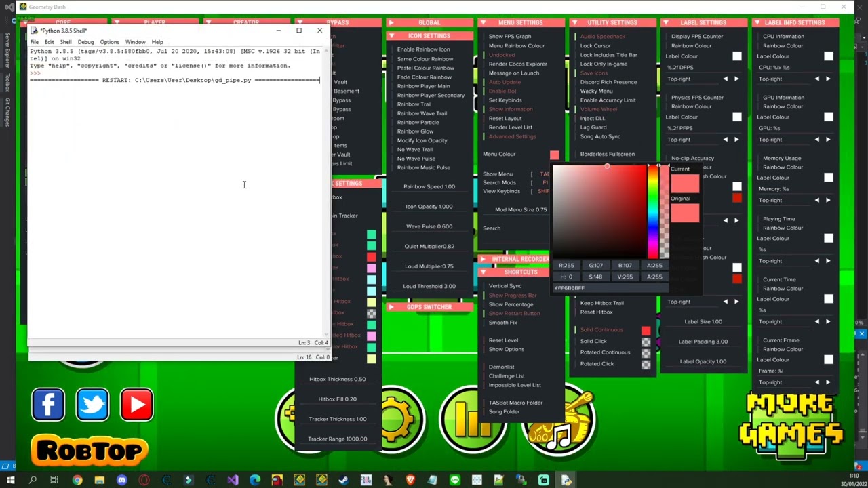Open the More Games button
Screen dimensions: 868x488
pyautogui.click(x=791, y=426)
